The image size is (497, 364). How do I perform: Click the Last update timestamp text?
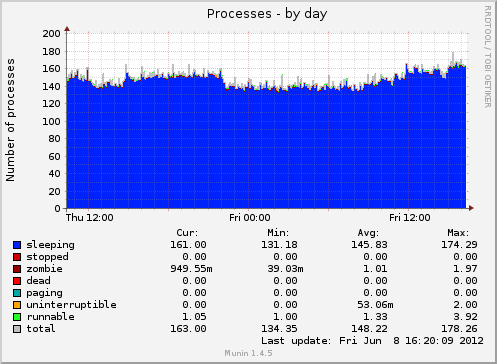click(x=372, y=341)
